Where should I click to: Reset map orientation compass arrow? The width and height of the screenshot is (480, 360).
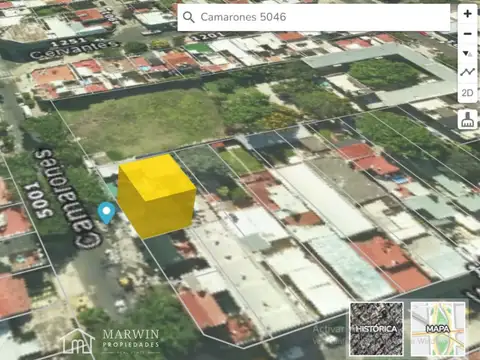pyautogui.click(x=467, y=53)
